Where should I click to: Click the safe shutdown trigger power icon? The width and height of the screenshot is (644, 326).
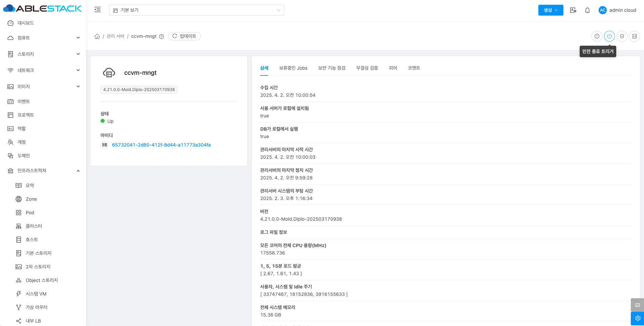[x=609, y=36]
